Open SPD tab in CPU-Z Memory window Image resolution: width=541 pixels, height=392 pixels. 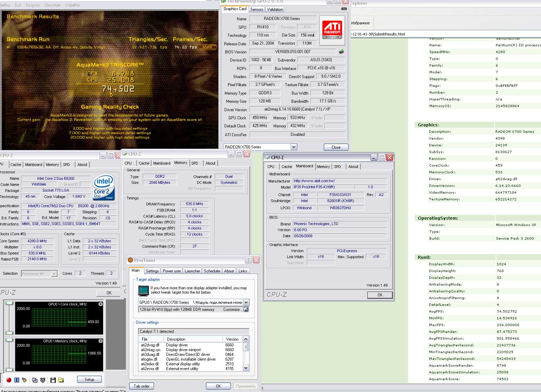click(x=195, y=163)
